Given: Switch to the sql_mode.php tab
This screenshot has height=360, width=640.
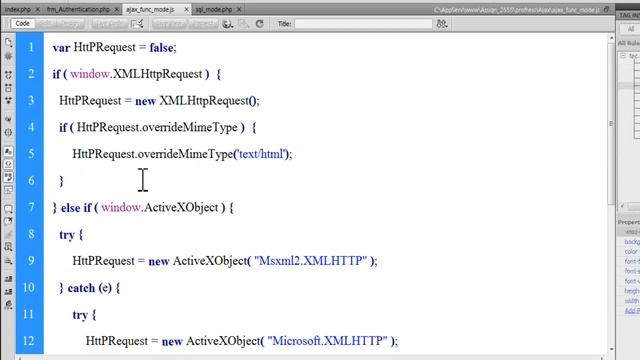Looking at the screenshot, I should point(213,9).
